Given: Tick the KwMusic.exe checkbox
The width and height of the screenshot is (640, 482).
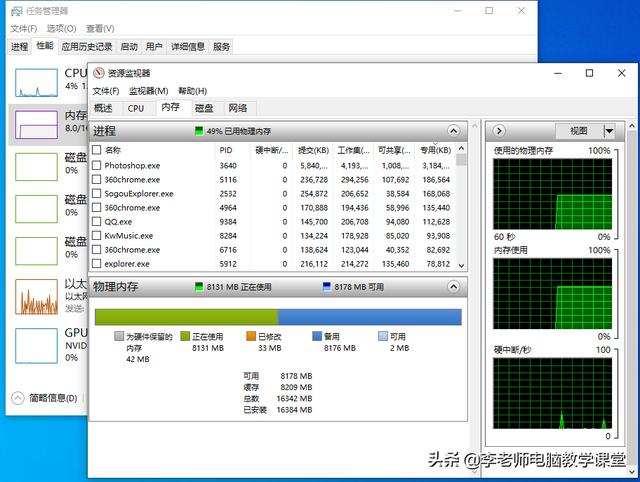Looking at the screenshot, I should [x=96, y=235].
